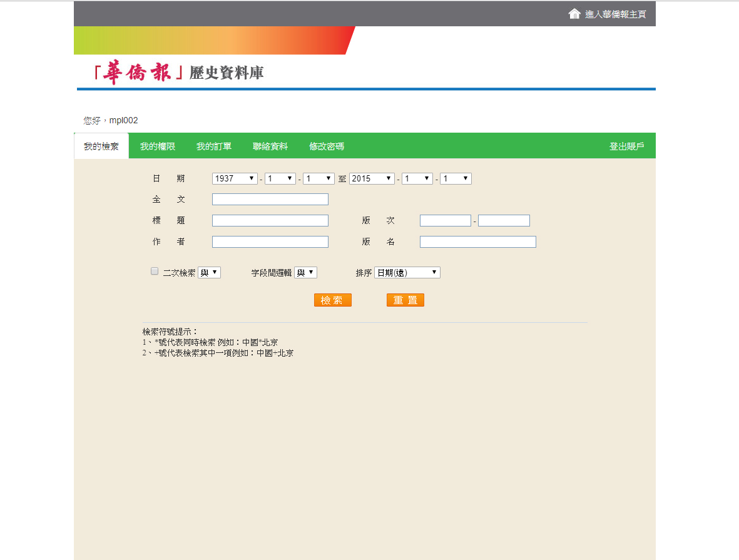739x560 pixels.
Task: Open the 進入華僑報主頁 link
Action: point(615,14)
